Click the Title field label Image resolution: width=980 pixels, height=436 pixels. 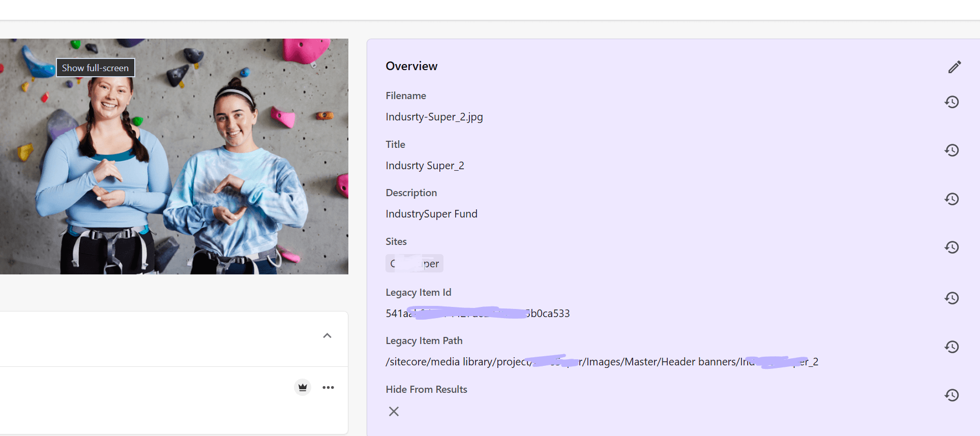tap(395, 144)
